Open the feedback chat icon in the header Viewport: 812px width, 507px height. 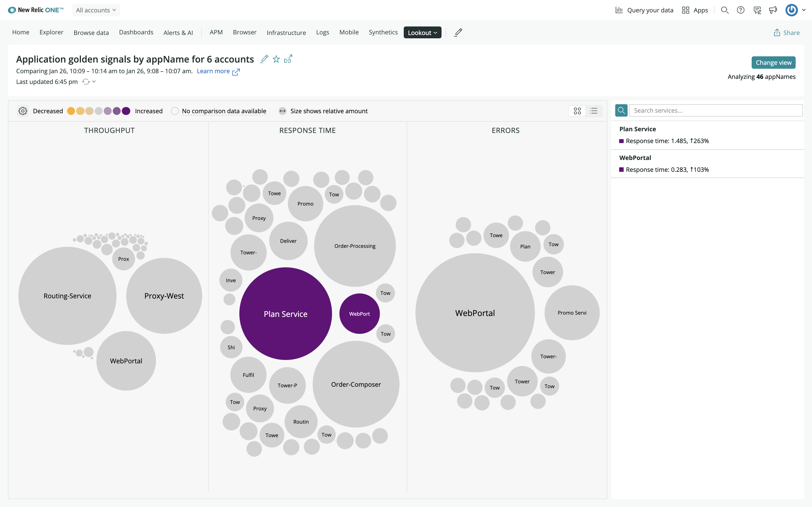pos(757,10)
